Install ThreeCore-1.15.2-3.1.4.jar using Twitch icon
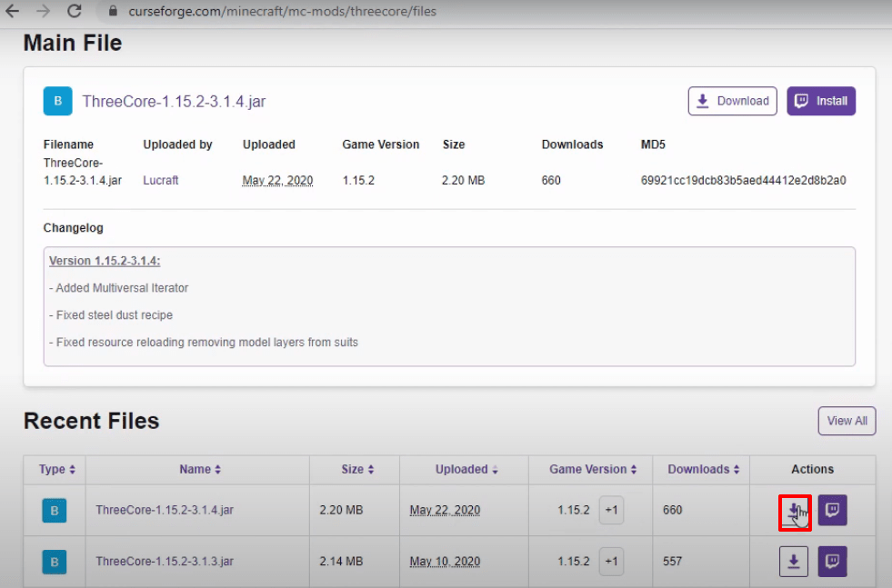892x588 pixels. click(x=832, y=510)
